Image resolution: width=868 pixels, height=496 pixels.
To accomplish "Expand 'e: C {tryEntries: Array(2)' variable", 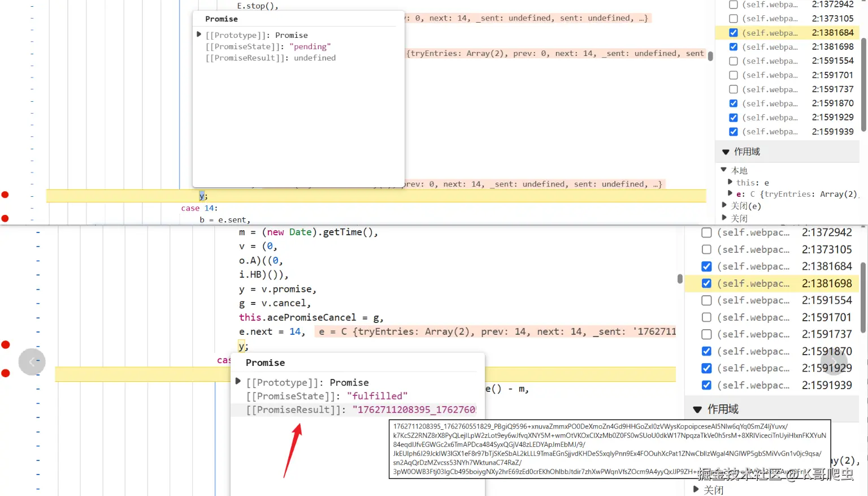I will [x=730, y=193].
